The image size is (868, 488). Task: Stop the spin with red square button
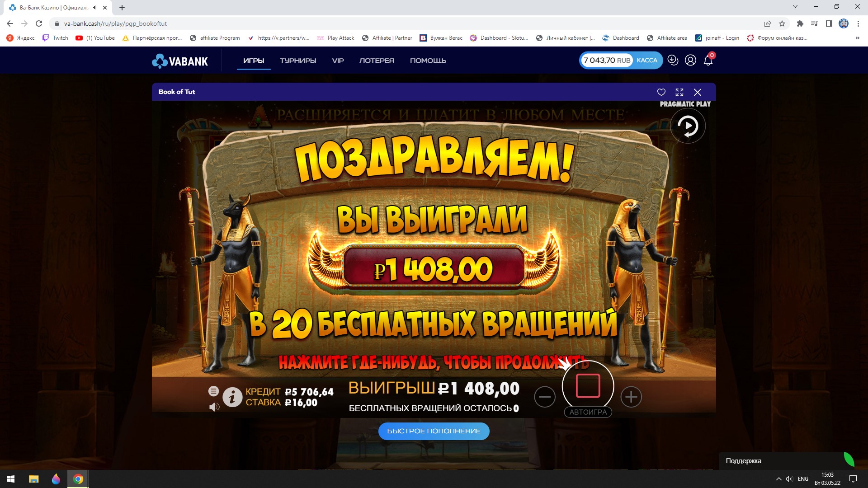pyautogui.click(x=588, y=386)
